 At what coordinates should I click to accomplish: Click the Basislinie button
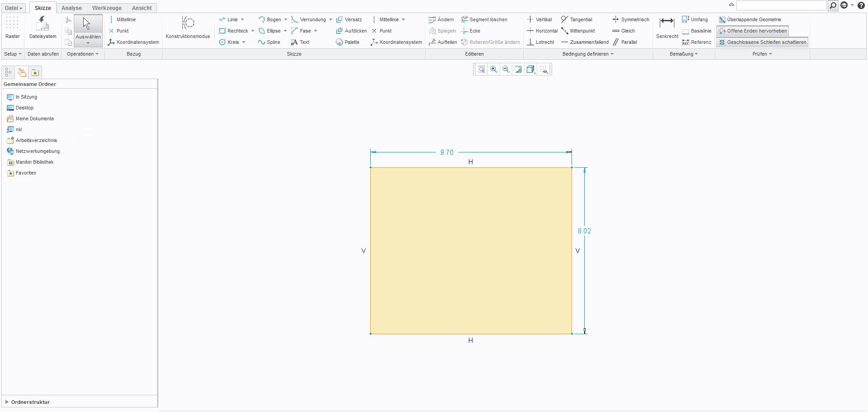697,31
